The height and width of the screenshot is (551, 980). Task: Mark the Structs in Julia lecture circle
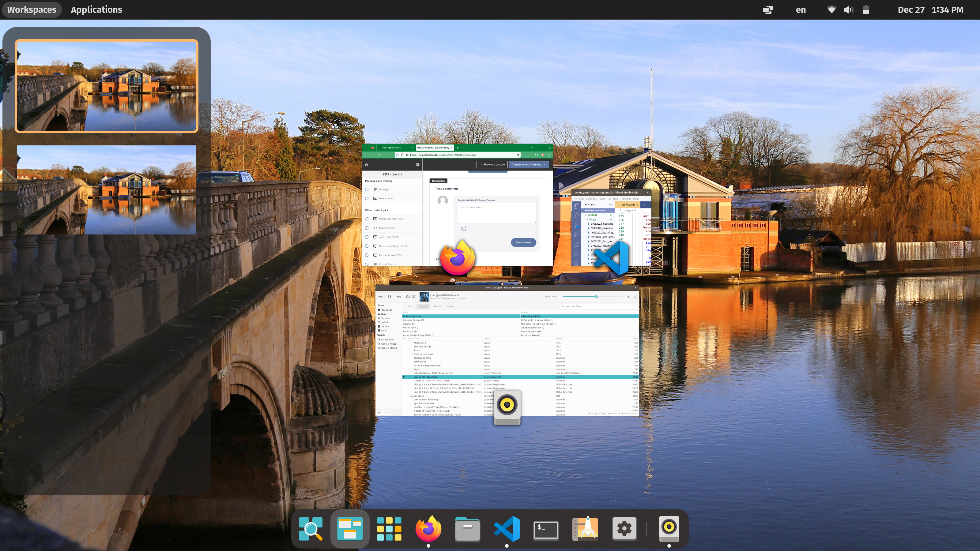click(367, 228)
